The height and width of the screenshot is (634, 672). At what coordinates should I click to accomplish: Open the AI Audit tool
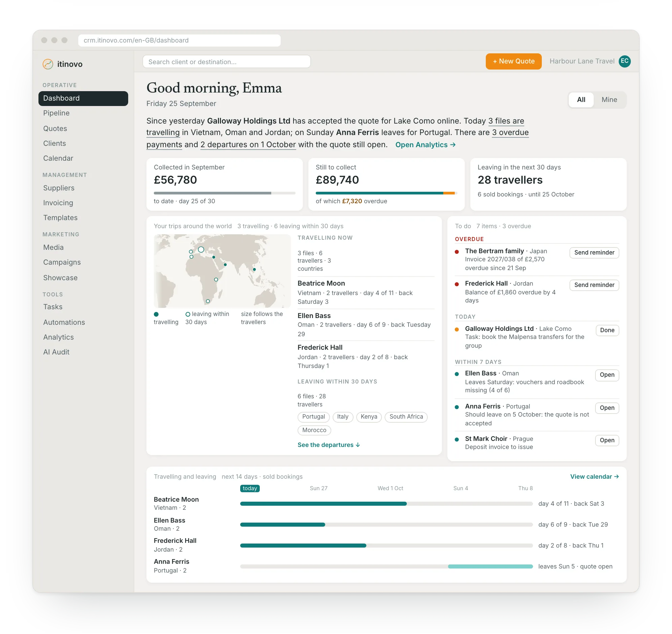[83, 352]
